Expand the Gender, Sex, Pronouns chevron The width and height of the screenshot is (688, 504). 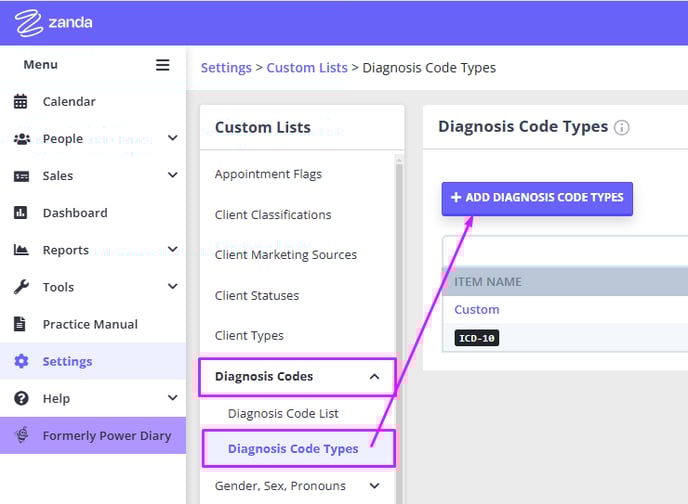pos(374,486)
